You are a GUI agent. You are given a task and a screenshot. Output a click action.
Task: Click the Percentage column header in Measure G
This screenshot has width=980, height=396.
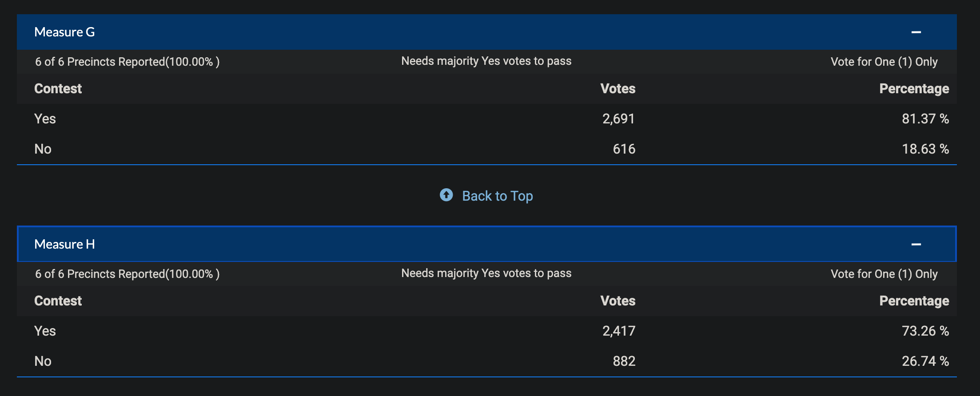click(914, 89)
